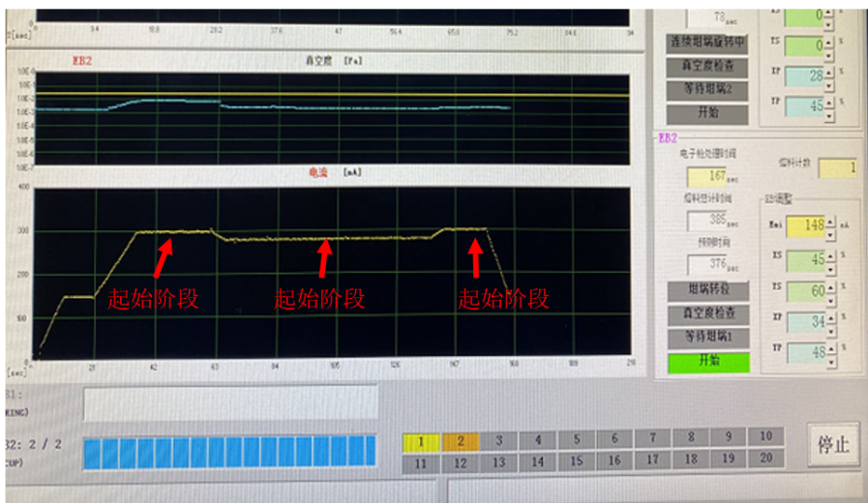Image resolution: width=868 pixels, height=503 pixels.
Task: Click the 熔料计数 count field showing 1
Action: click(x=837, y=168)
